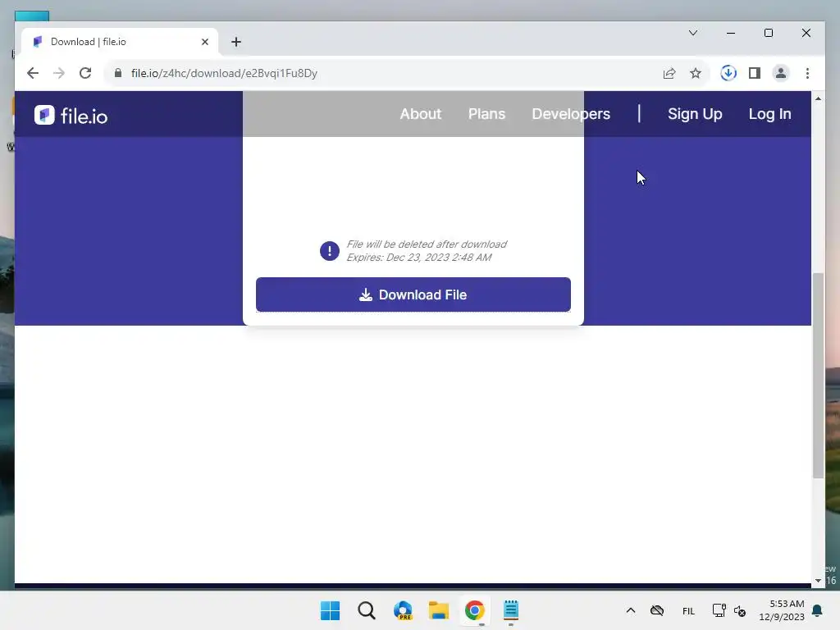The width and height of the screenshot is (840, 630).
Task: View site security lock info
Action: click(x=118, y=73)
